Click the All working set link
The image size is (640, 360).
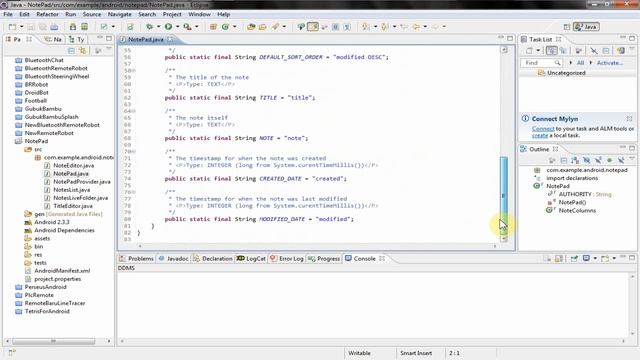click(x=580, y=63)
